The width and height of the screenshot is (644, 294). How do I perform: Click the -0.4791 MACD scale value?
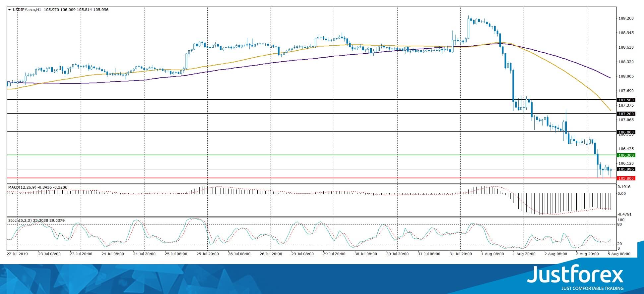pos(625,214)
